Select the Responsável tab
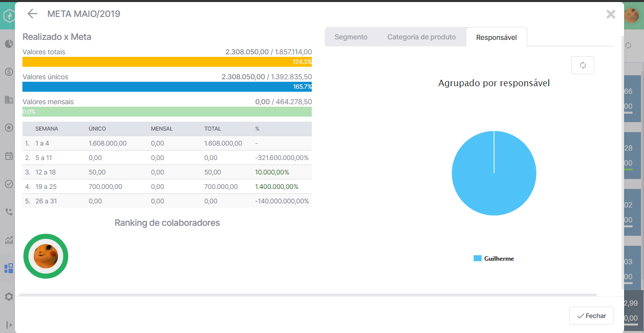644x333 pixels. (496, 37)
